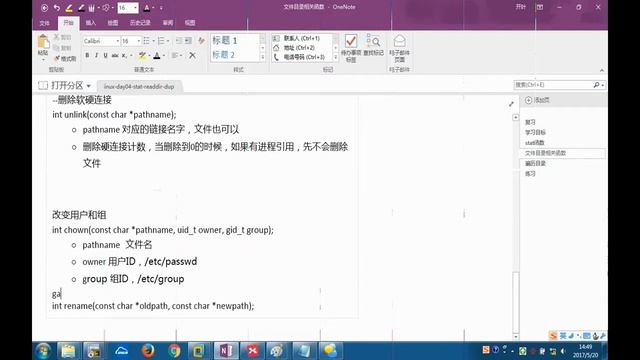Click the To-Do tag checkmark icon
This screenshot has height=360, width=640.
click(x=351, y=41)
